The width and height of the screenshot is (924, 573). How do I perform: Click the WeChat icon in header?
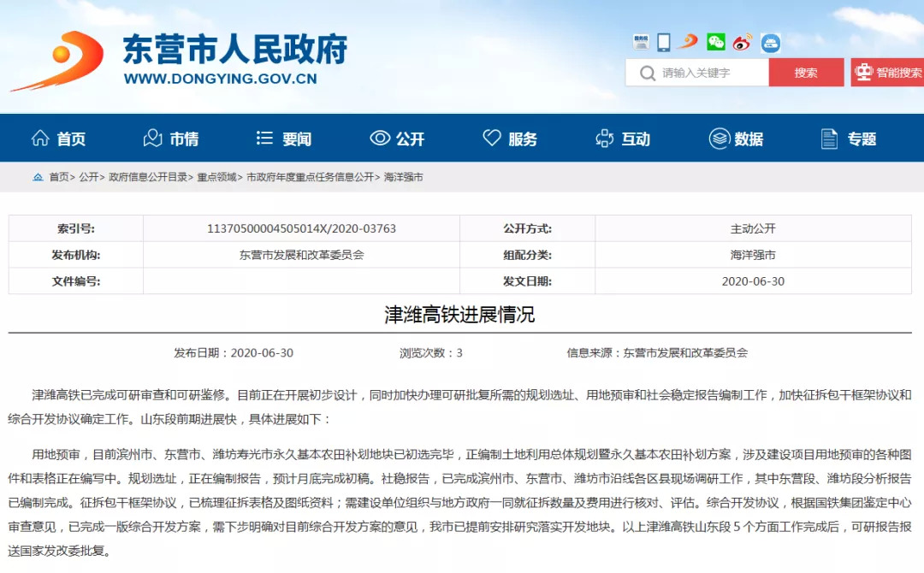[716, 41]
